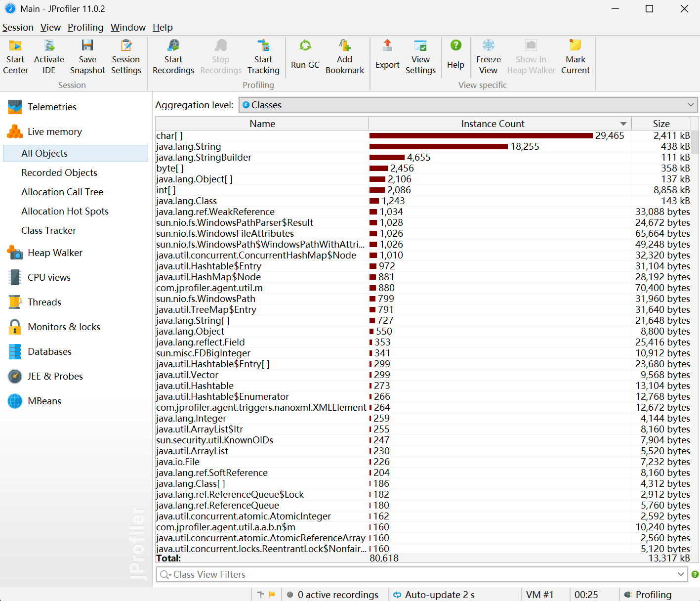
Task: Open the Window menu
Action: 128,27
